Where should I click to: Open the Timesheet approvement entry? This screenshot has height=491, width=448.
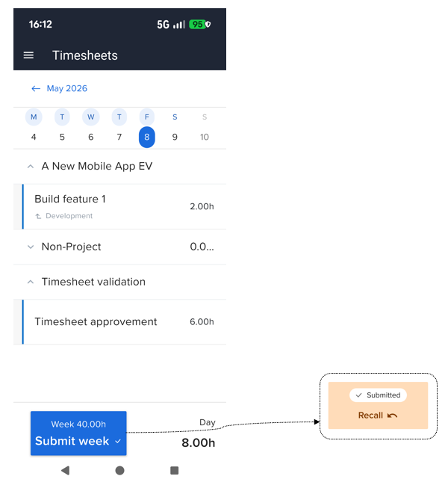pyautogui.click(x=119, y=322)
